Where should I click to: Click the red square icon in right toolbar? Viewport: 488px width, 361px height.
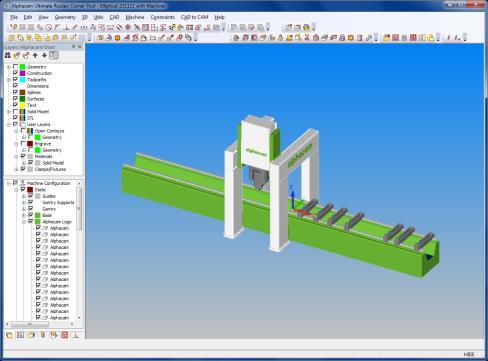pyautogui.click(x=413, y=38)
